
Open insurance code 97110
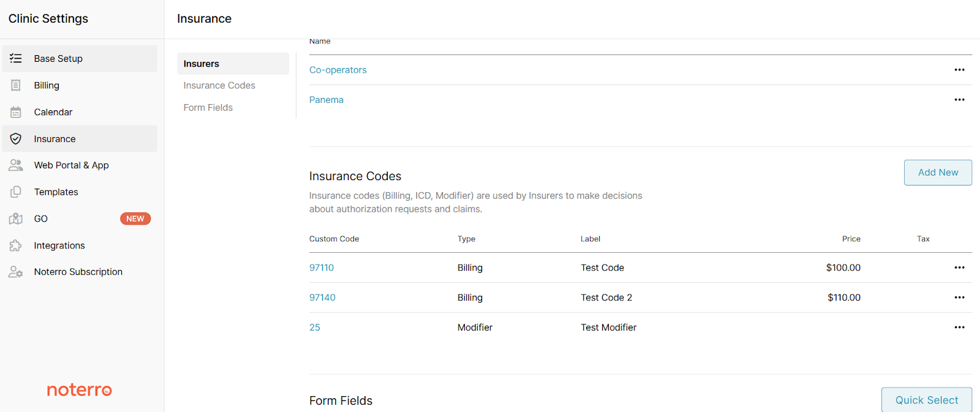point(322,268)
